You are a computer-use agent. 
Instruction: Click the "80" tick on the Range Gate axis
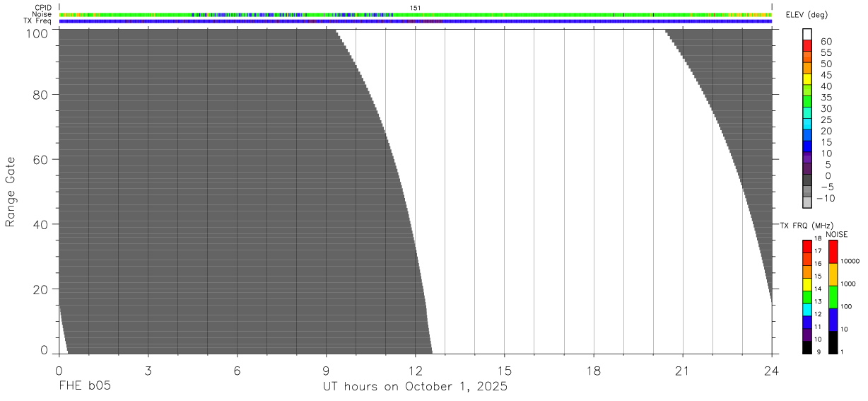pos(40,95)
